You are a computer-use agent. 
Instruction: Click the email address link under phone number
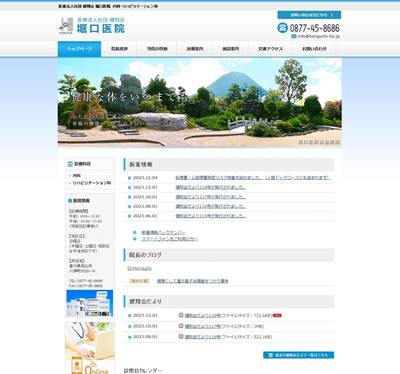319,36
